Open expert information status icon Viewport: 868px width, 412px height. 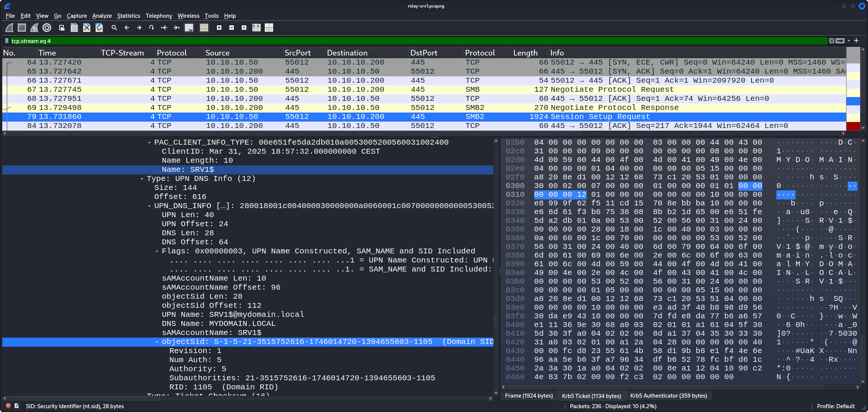(x=8, y=406)
